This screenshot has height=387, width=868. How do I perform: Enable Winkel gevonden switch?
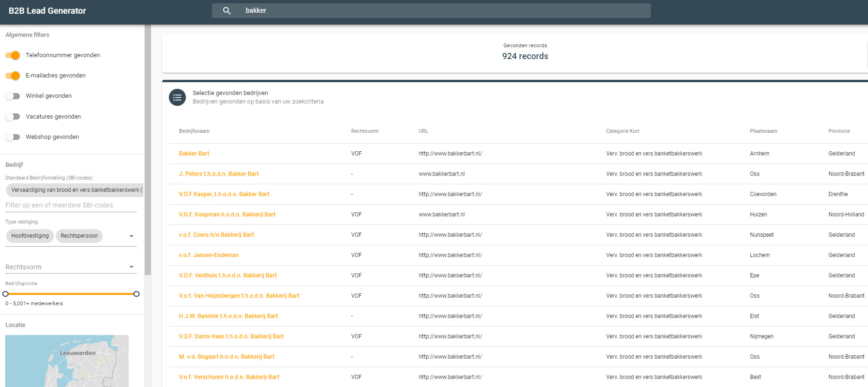click(x=13, y=96)
